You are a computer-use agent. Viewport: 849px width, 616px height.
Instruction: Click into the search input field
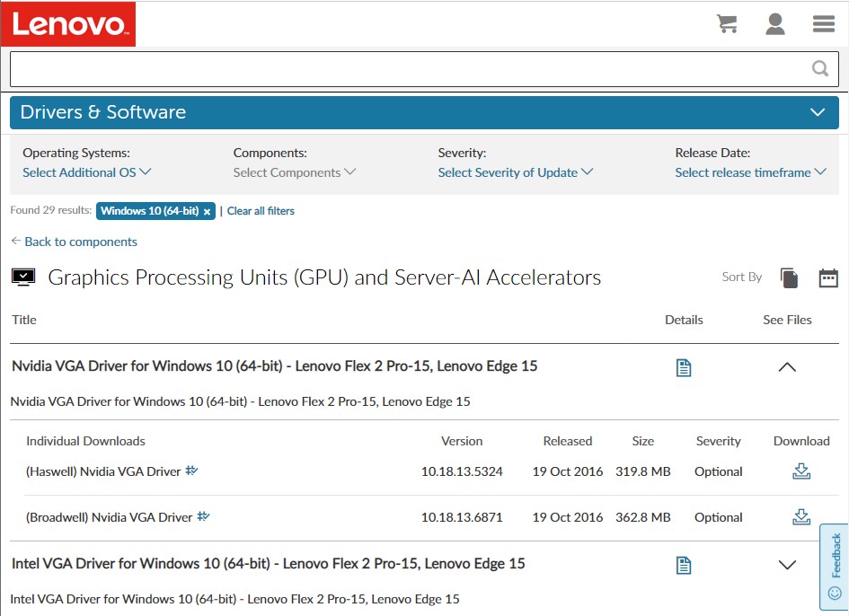coord(404,69)
